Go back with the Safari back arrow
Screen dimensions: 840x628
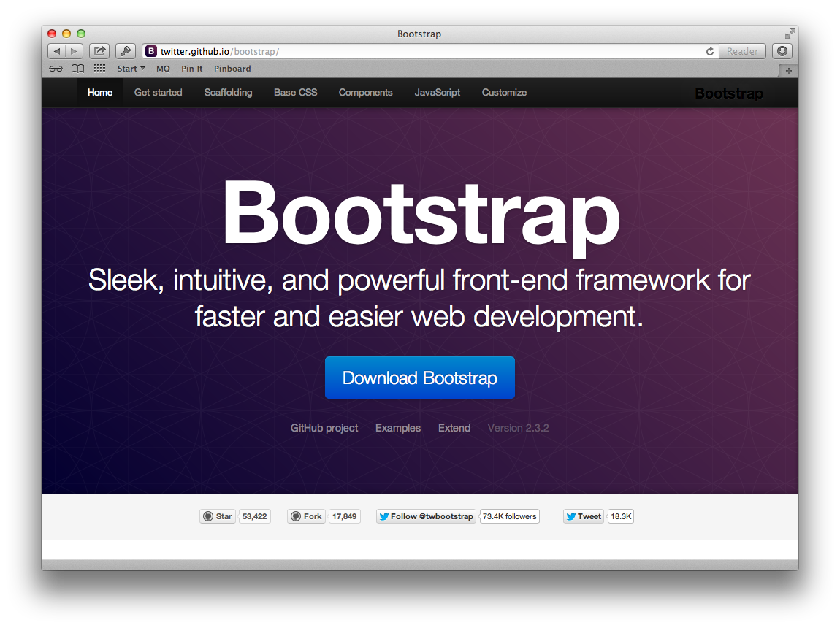(x=56, y=51)
